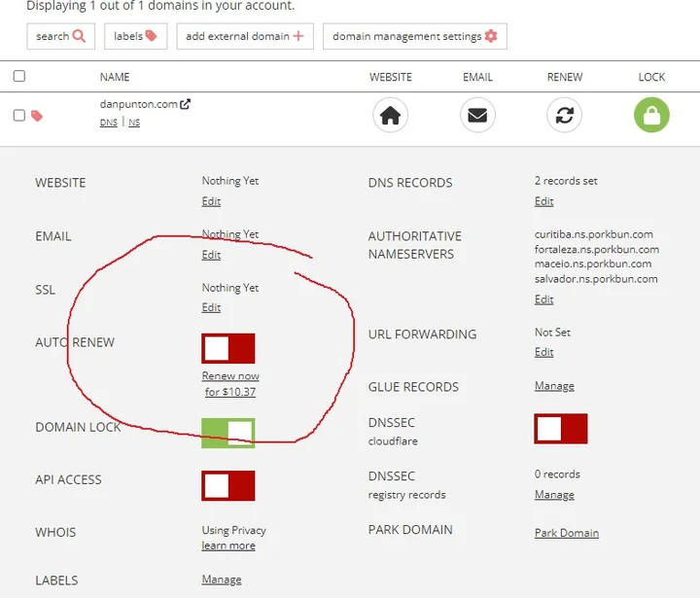Viewport: 700px width, 598px height.
Task: Enable the DNSSEC cloudflare toggle
Action: coord(561,429)
